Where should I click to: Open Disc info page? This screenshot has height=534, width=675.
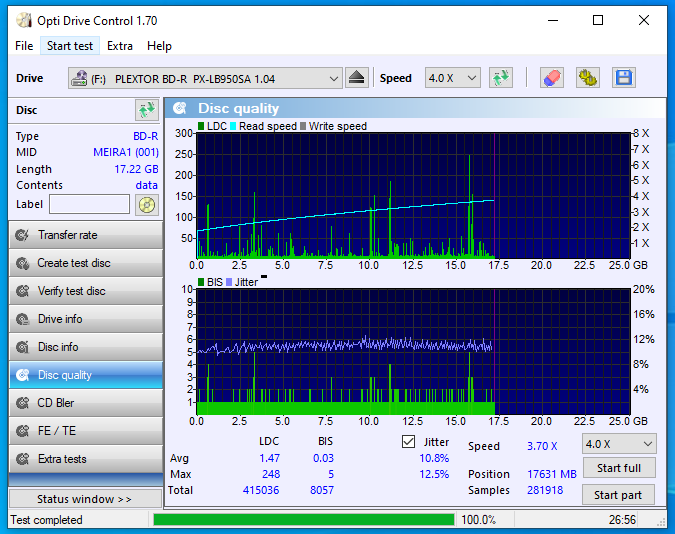[x=86, y=347]
